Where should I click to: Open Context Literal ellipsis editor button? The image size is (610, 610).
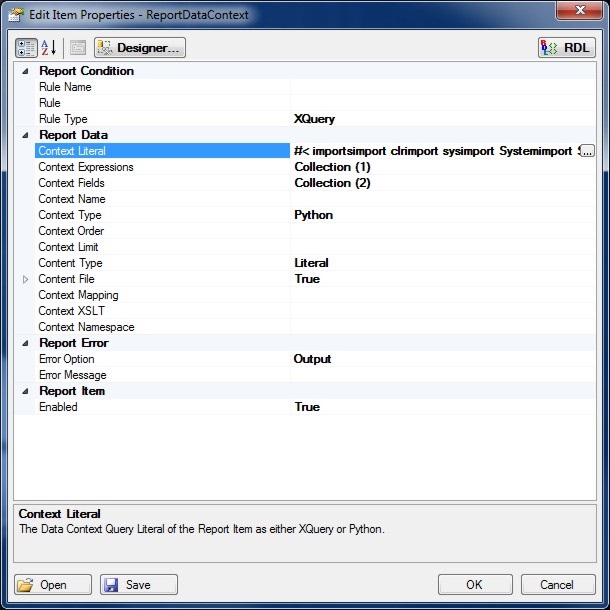[587, 151]
